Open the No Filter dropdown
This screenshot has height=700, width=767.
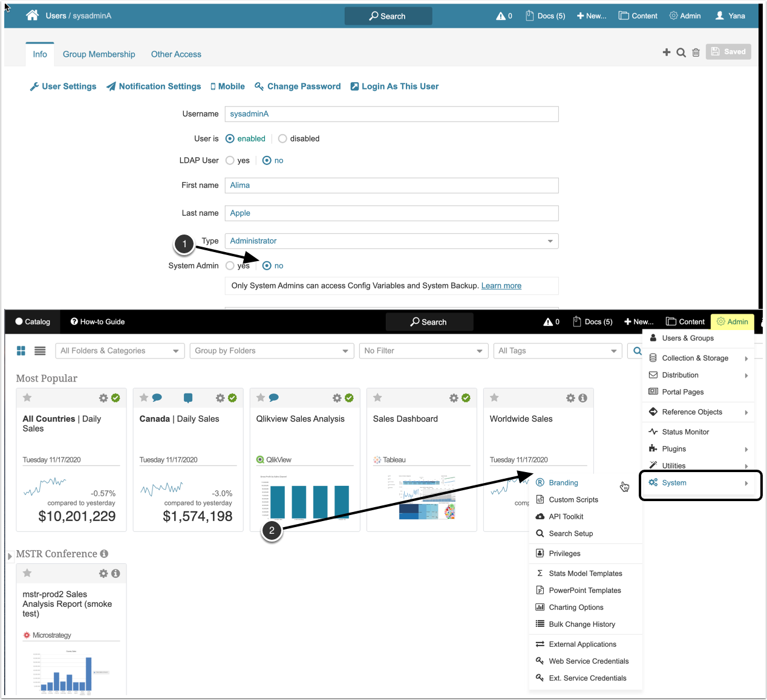[423, 351]
